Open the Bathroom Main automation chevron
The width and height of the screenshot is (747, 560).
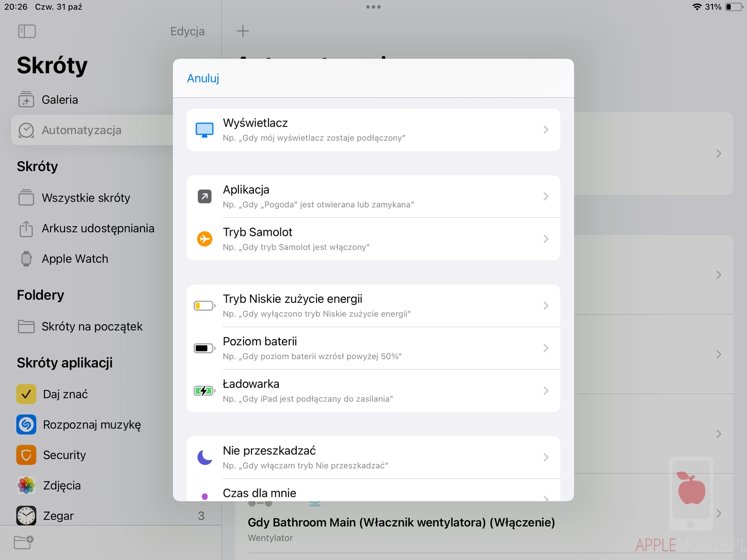pos(719,514)
